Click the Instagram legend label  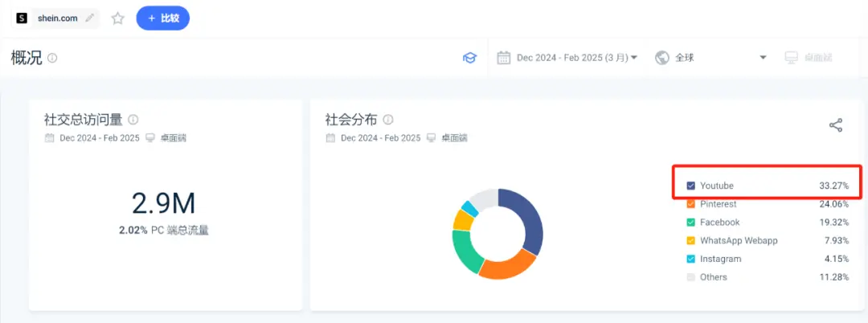pyautogui.click(x=720, y=259)
